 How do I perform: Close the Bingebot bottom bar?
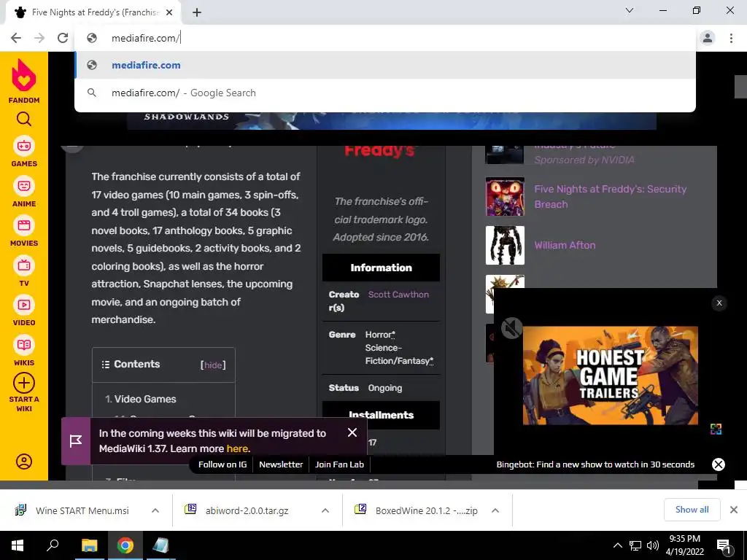click(719, 464)
